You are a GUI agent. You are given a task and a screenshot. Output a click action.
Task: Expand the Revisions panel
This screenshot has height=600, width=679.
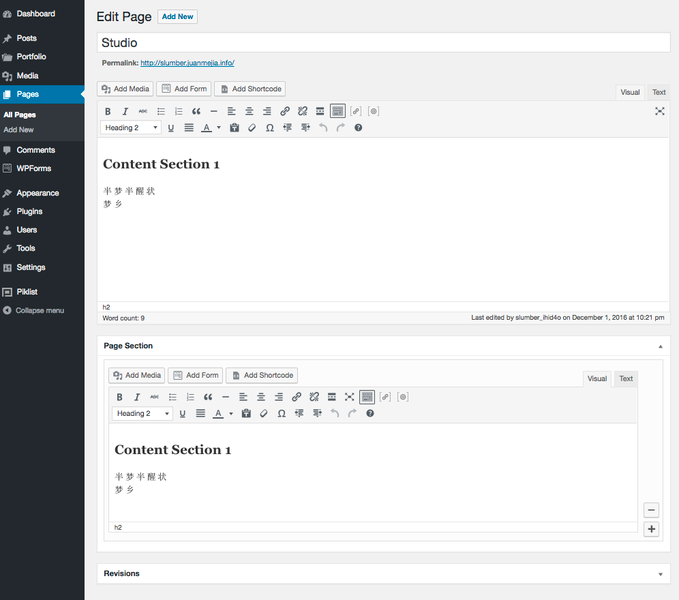pos(660,574)
